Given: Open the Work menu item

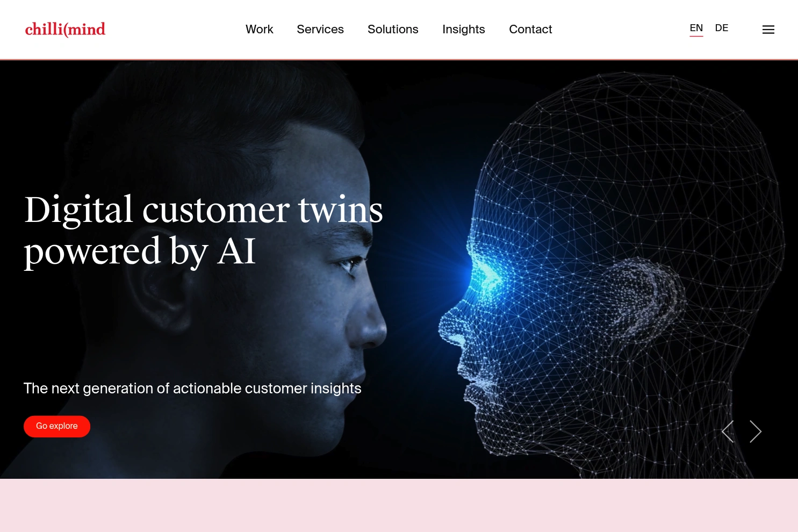Looking at the screenshot, I should 260,29.
